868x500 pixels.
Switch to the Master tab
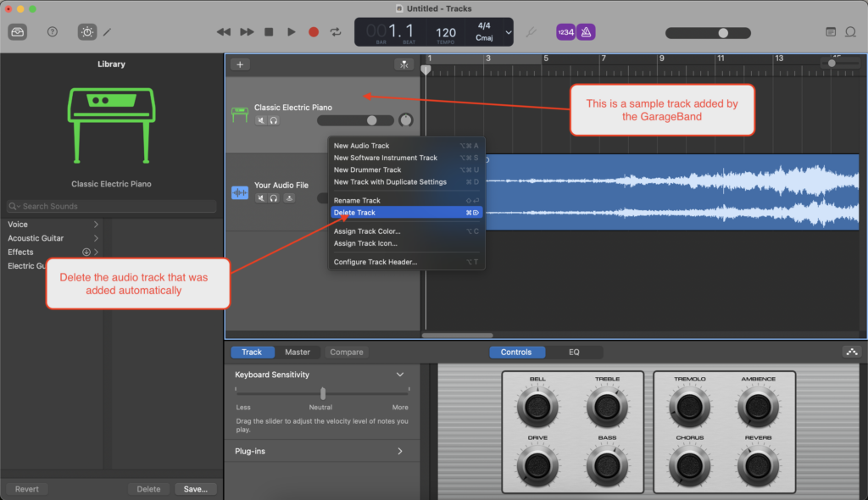(298, 353)
